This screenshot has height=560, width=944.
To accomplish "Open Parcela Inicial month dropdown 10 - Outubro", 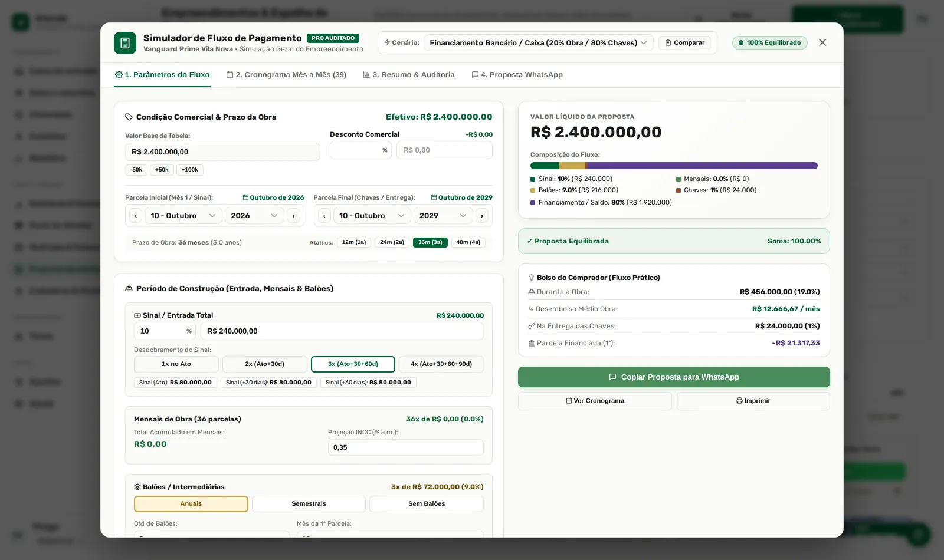I will coord(183,216).
